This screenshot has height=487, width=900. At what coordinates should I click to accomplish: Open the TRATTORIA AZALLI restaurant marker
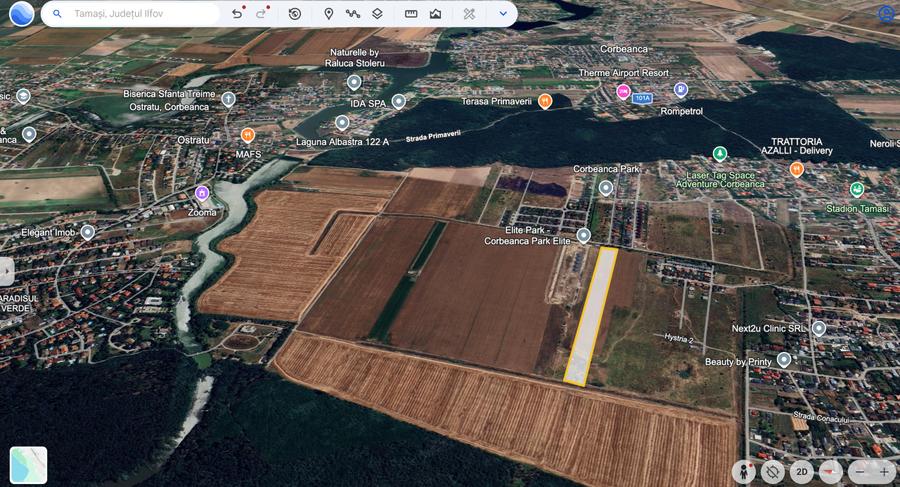(796, 169)
